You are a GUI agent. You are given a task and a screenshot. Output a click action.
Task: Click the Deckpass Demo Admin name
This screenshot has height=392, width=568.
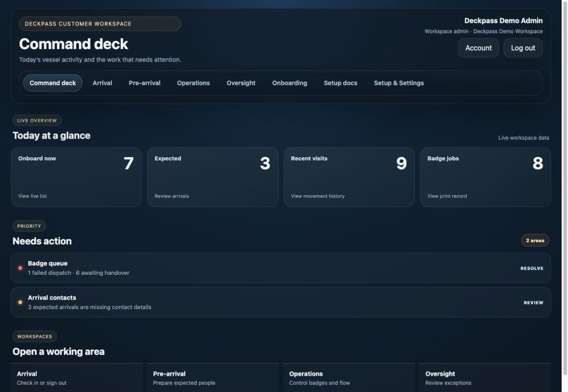click(503, 21)
